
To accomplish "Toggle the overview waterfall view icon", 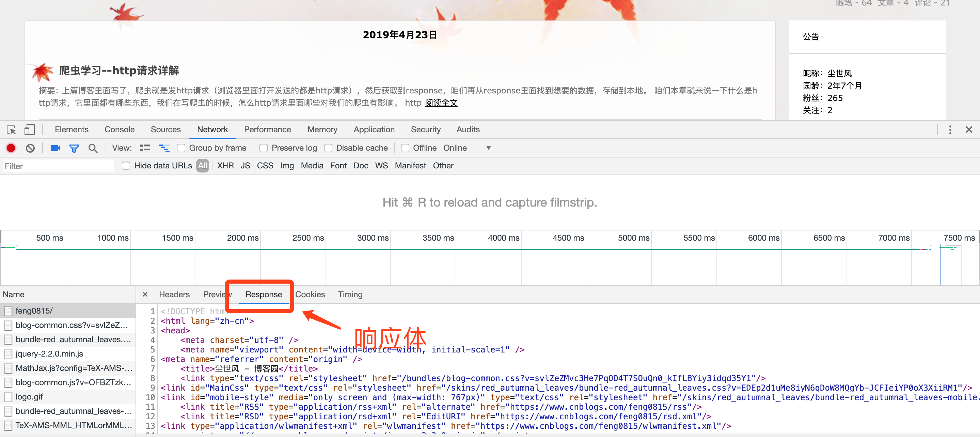I will pyautogui.click(x=164, y=148).
